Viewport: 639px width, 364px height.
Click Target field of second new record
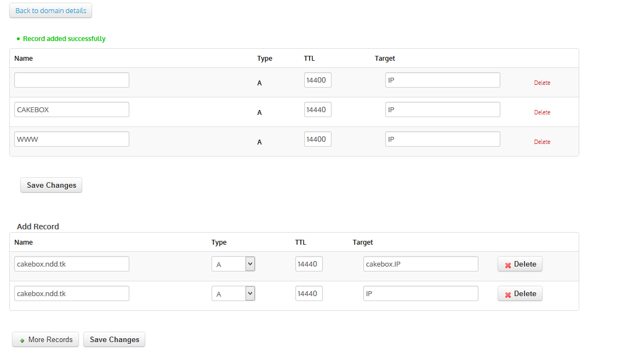[x=420, y=293]
